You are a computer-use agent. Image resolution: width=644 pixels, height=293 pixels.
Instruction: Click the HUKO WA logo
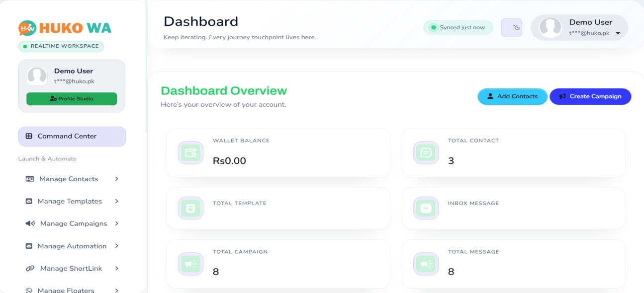coord(65,28)
